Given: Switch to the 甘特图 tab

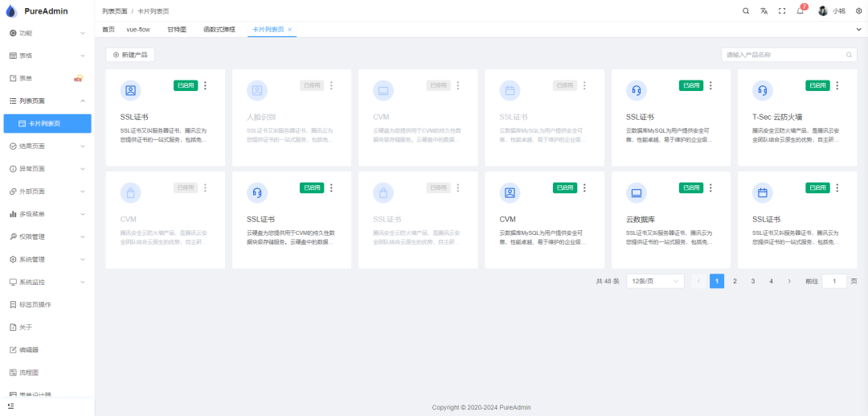Looking at the screenshot, I should coord(177,30).
